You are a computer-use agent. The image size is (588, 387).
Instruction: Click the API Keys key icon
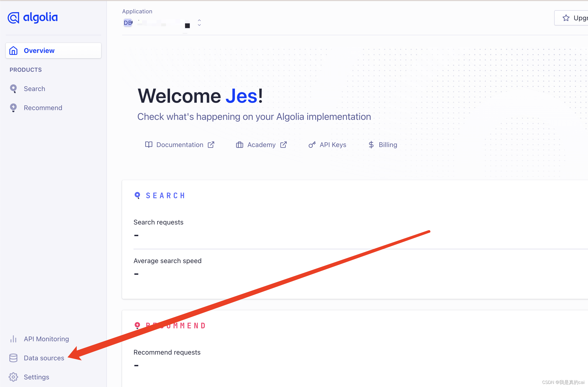click(312, 145)
